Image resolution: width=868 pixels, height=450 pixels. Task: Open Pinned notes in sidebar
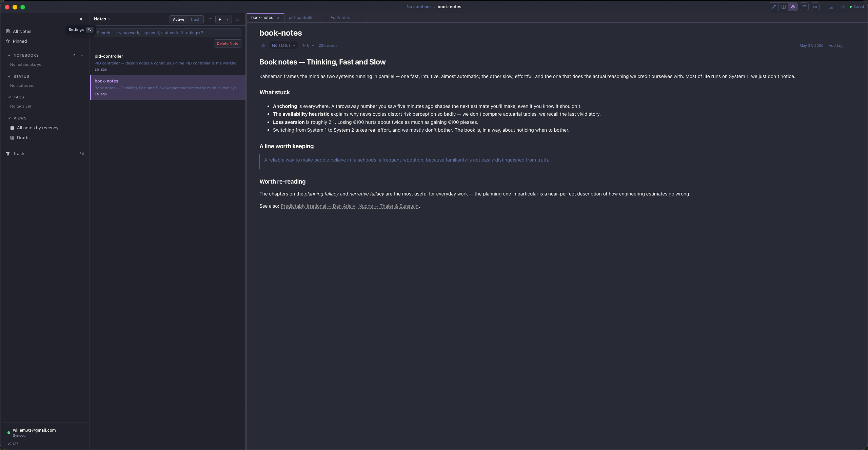pos(20,41)
